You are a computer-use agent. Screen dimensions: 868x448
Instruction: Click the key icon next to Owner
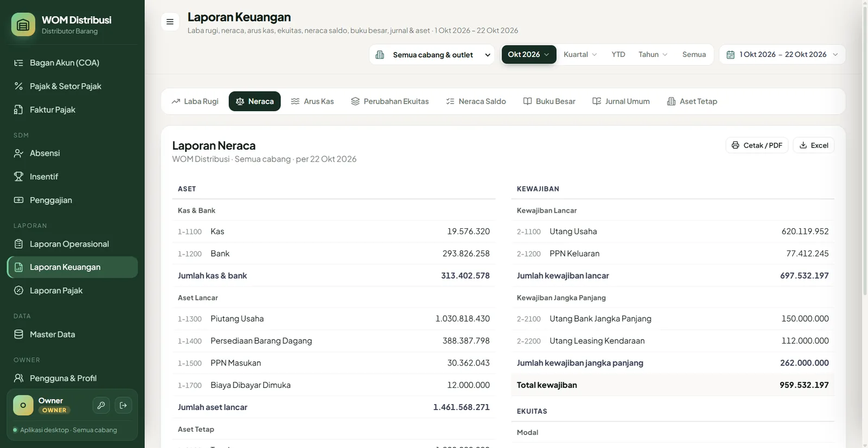(x=101, y=405)
